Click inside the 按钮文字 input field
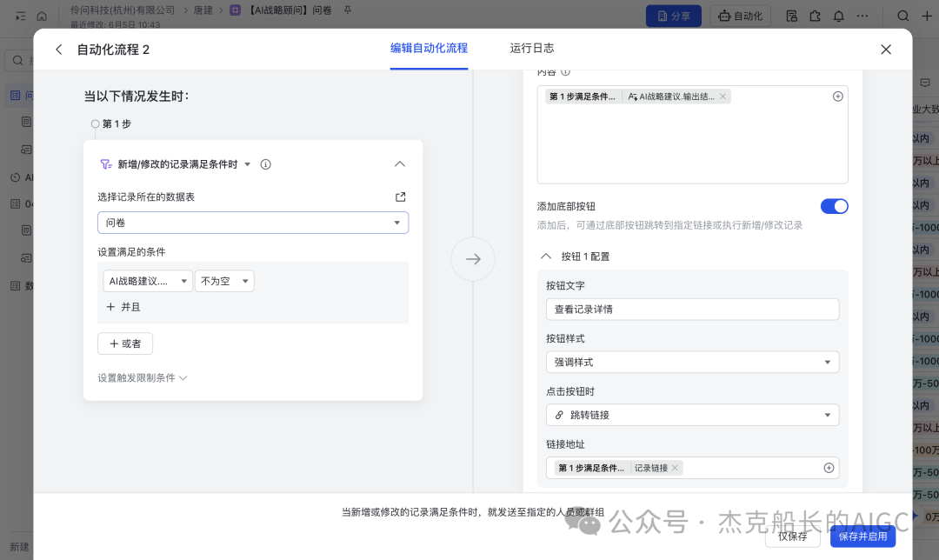This screenshot has width=939, height=560. 692,310
